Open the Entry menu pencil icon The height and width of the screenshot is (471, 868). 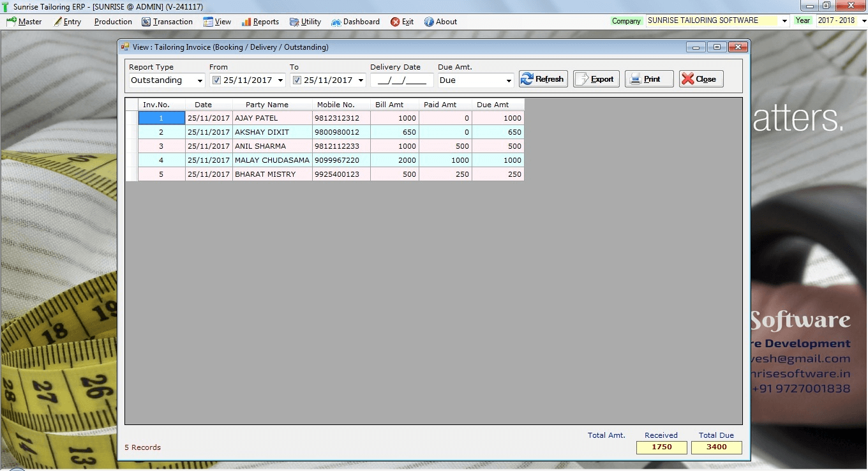click(x=58, y=22)
